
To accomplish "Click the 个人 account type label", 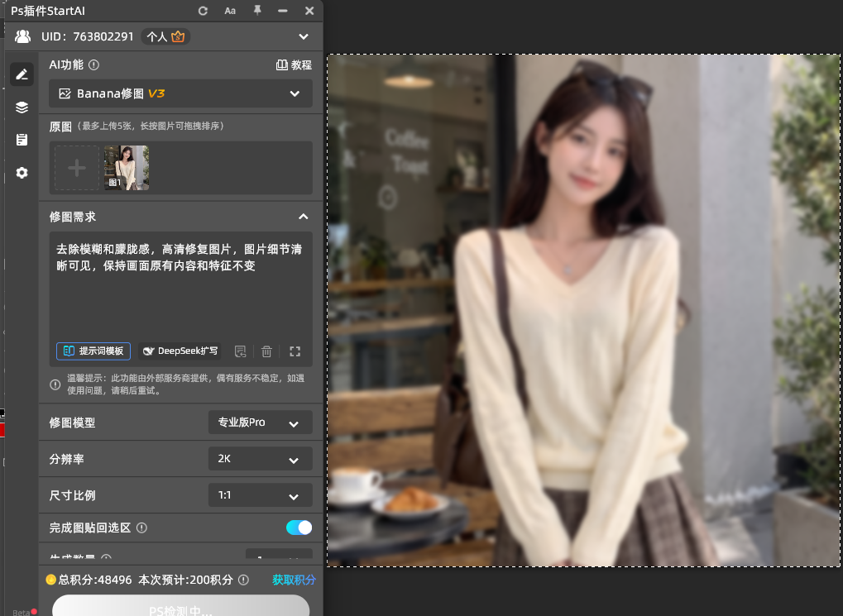I will 156,36.
